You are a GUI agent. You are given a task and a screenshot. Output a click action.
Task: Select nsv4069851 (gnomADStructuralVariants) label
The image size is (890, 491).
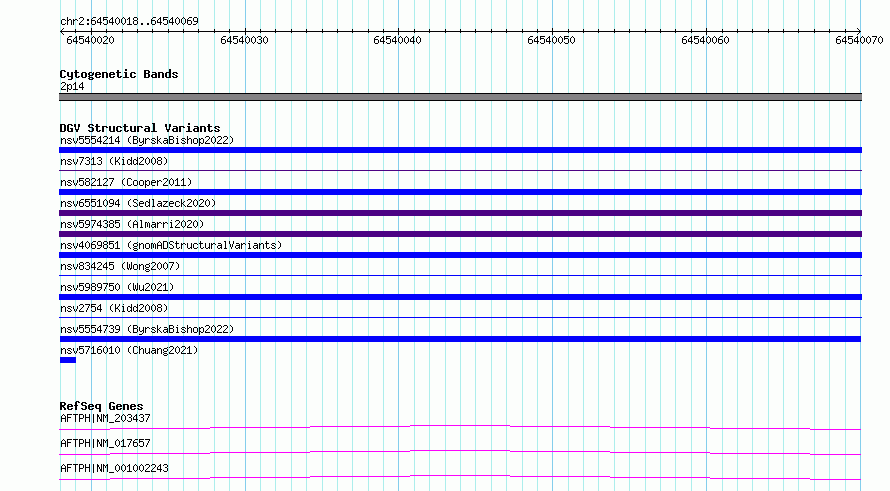click(171, 245)
